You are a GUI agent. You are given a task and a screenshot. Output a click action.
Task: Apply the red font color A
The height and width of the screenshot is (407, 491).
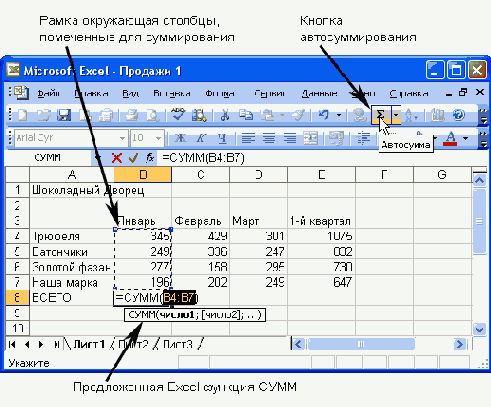pos(450,138)
